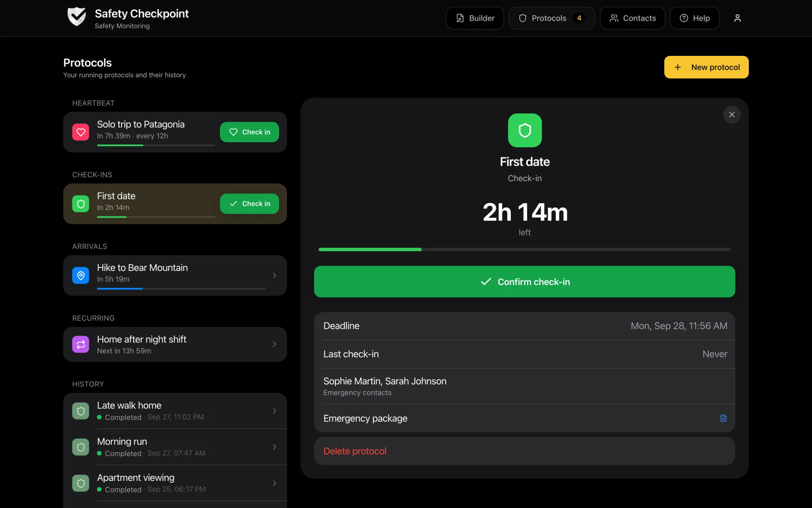The height and width of the screenshot is (508, 812).
Task: Click the checkmark icon in Confirm check-in
Action: coord(486,282)
